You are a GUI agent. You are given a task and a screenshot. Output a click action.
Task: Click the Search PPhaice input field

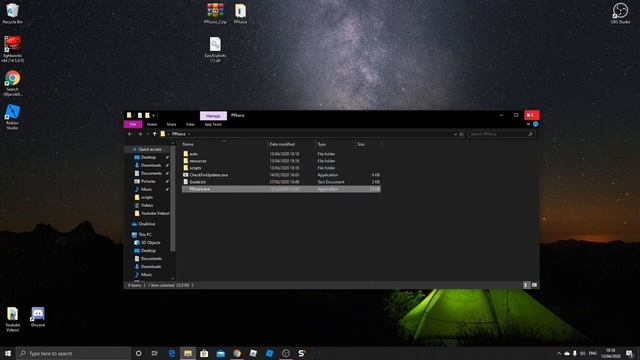pos(501,134)
